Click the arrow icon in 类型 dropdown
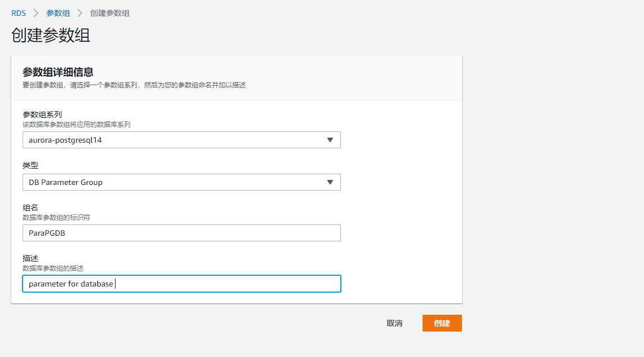 click(330, 182)
